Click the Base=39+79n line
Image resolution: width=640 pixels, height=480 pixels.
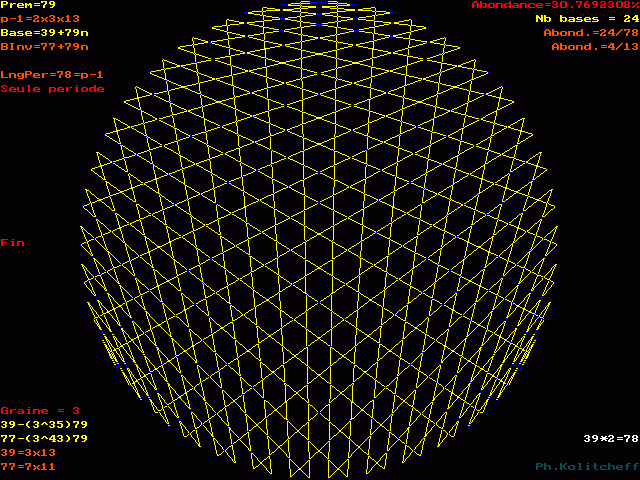[44, 33]
